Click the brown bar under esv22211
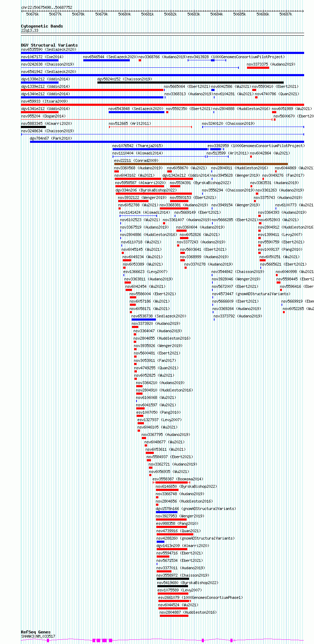The width and height of the screenshot is (314, 644). [x=201, y=164]
